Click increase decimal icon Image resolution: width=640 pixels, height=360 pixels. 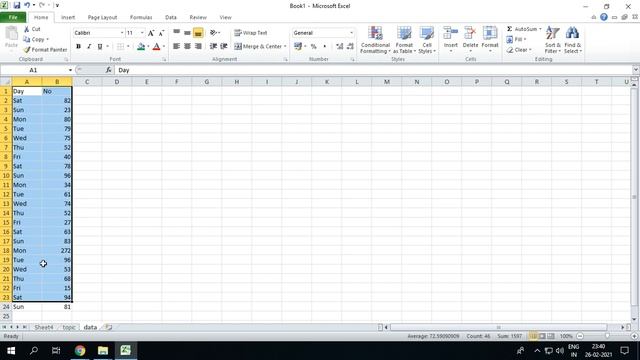point(340,47)
